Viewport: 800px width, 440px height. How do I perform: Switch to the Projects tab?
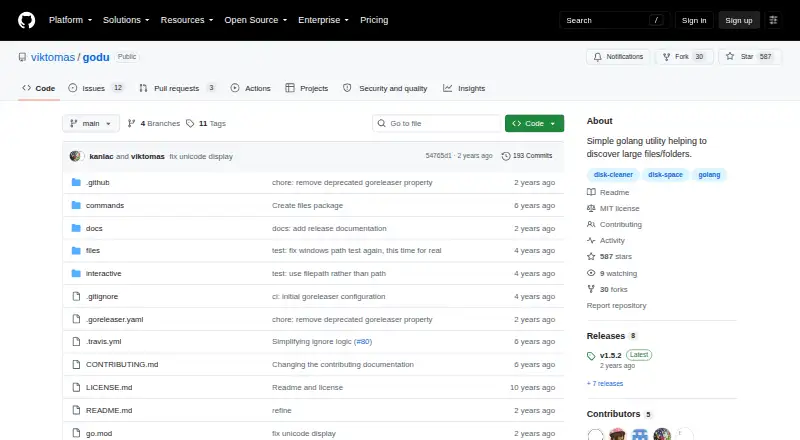pos(307,88)
